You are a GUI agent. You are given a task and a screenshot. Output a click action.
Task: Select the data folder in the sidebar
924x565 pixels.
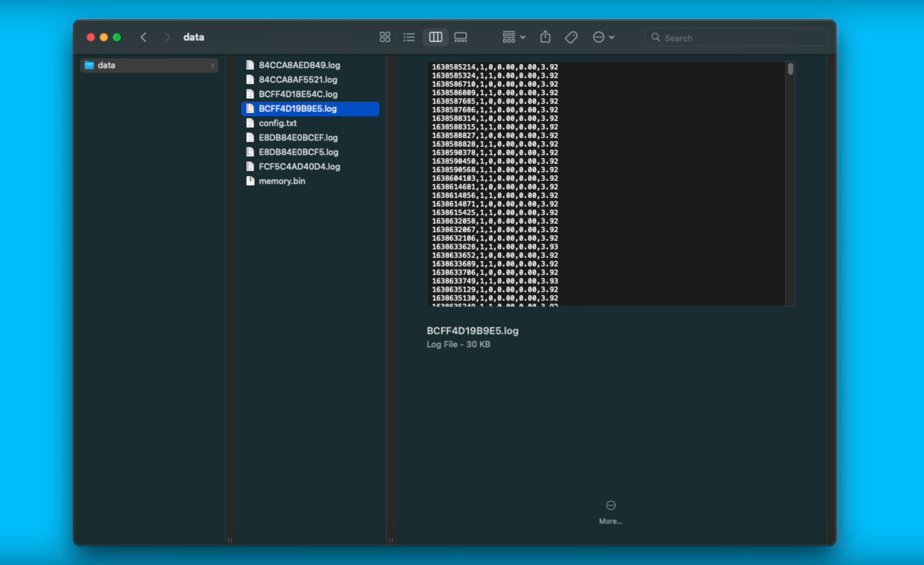(x=149, y=65)
